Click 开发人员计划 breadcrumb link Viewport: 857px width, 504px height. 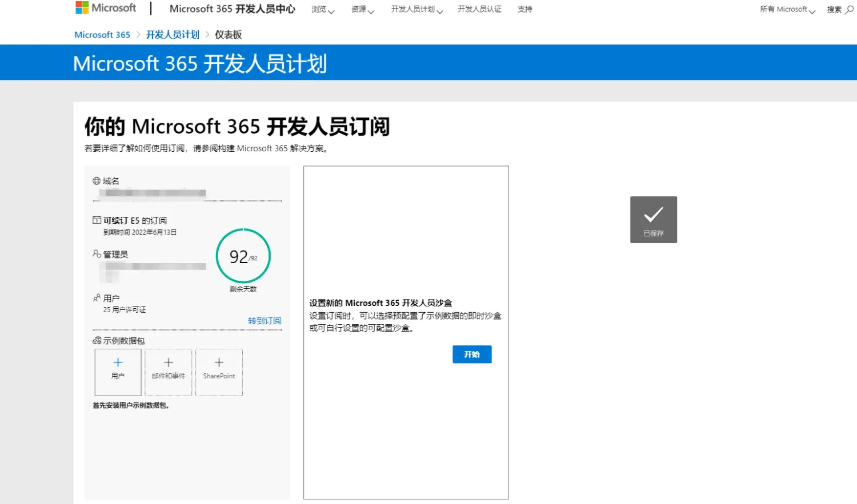click(173, 35)
